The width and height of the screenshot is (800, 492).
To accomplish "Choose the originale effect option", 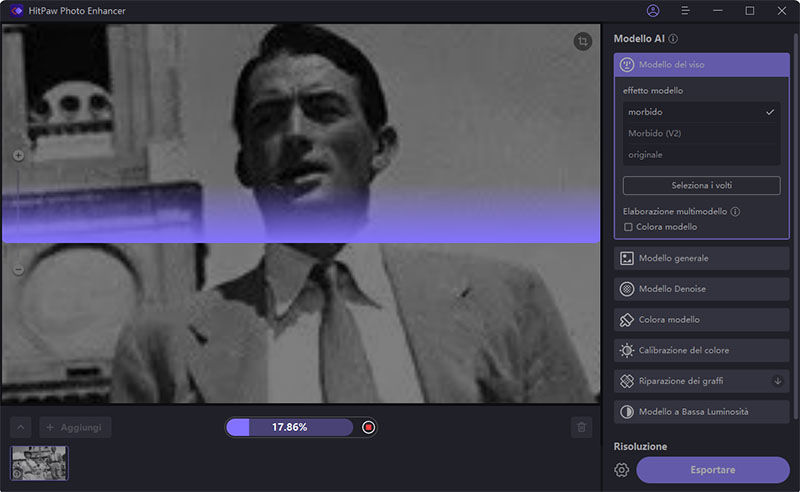I will pyautogui.click(x=702, y=155).
